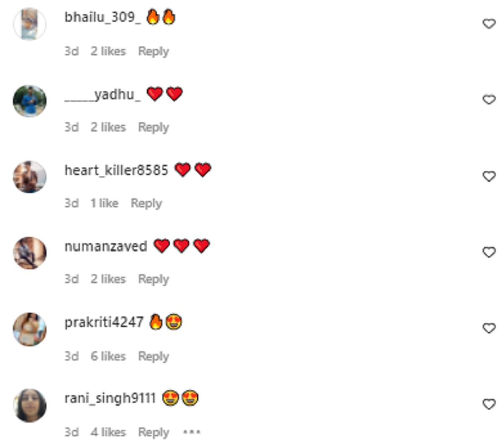Open username link heart_killer8585

click(116, 170)
